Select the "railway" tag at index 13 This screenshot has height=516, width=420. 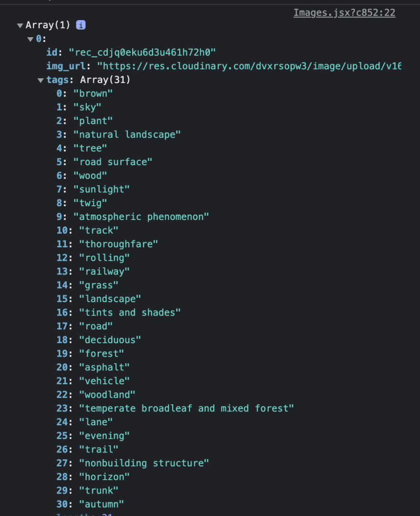click(x=105, y=271)
